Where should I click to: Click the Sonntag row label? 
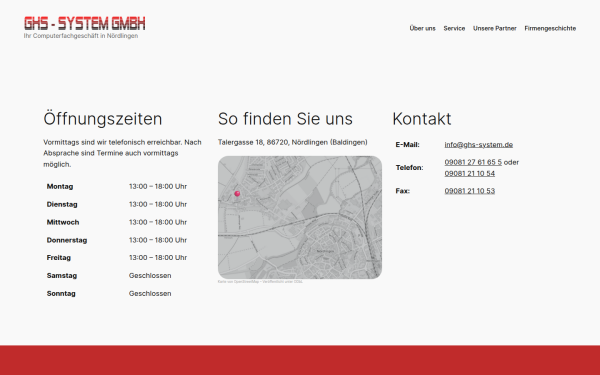61,293
